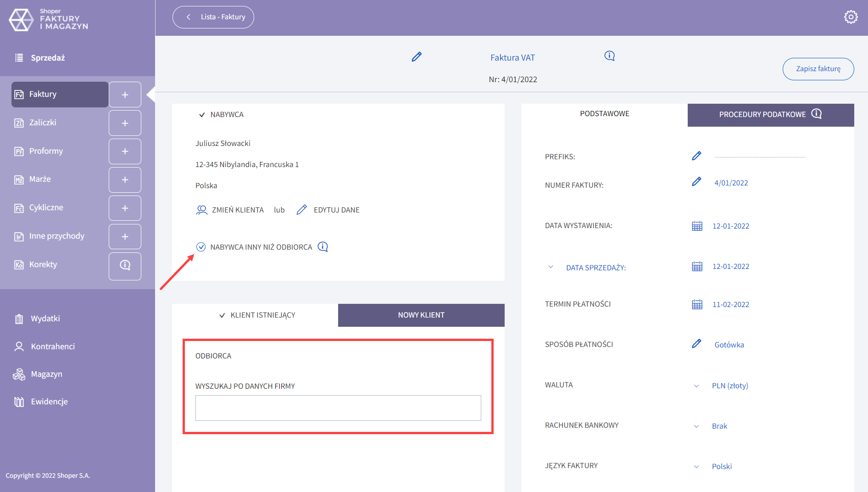Show info icon next to NABYWCA INNY NIŻ ODBIORCA

(323, 247)
